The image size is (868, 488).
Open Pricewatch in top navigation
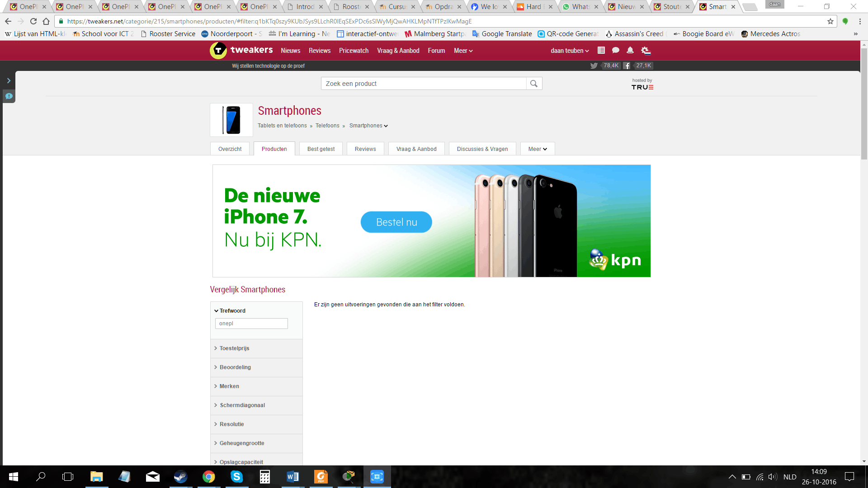354,51
